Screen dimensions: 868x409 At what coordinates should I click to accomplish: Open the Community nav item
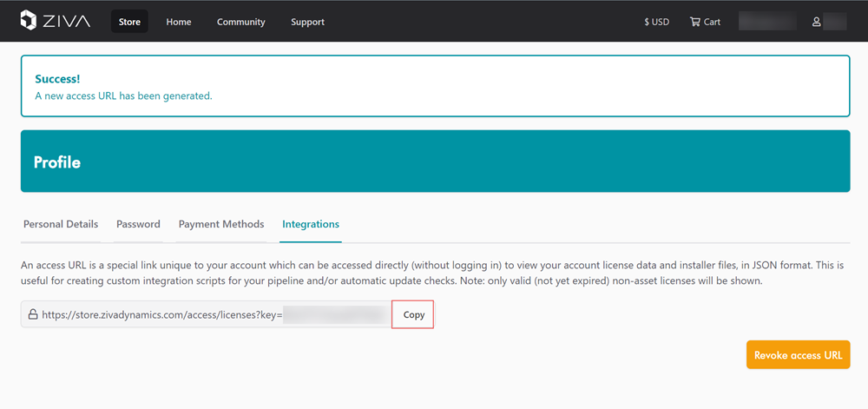(x=240, y=22)
